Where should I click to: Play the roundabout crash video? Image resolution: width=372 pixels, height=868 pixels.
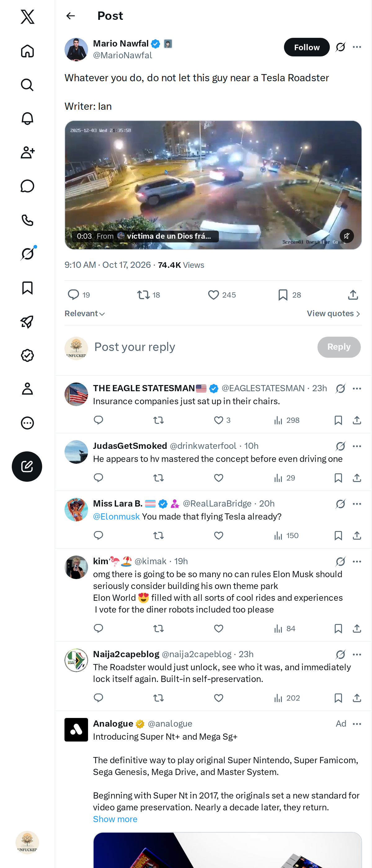213,185
